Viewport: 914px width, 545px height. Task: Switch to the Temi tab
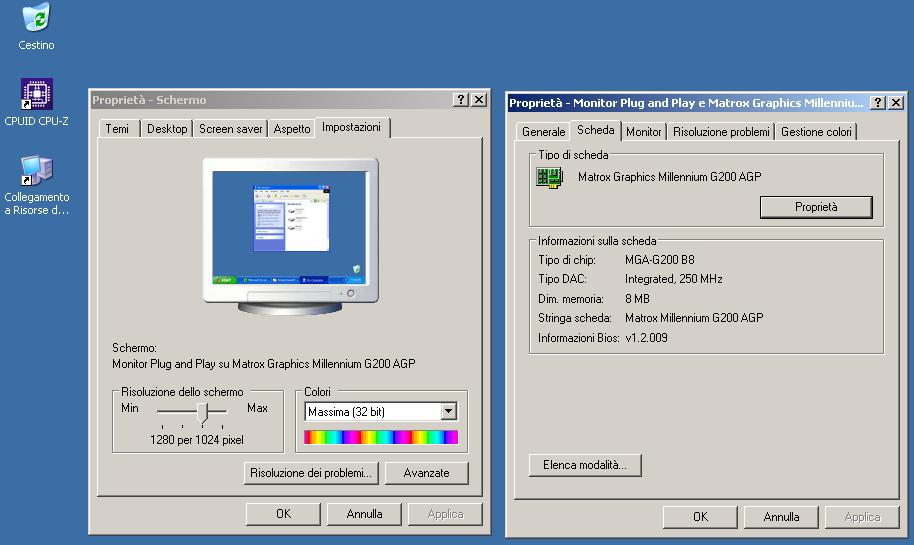[117, 129]
